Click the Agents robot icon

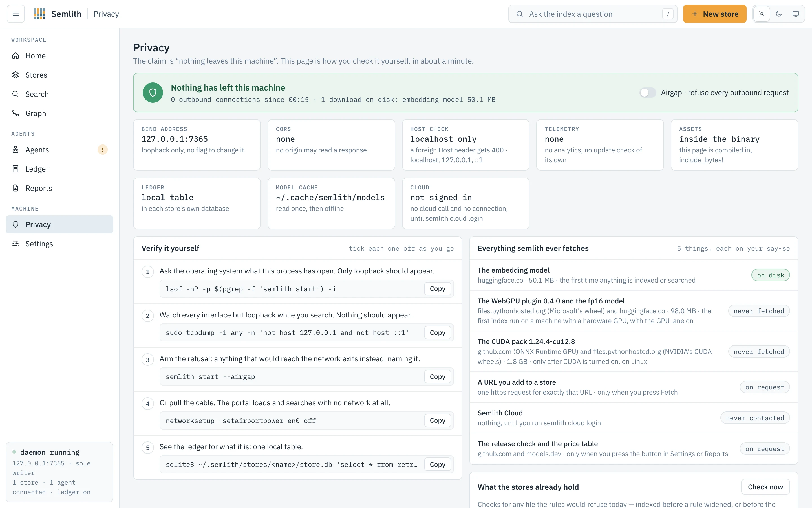pos(16,150)
